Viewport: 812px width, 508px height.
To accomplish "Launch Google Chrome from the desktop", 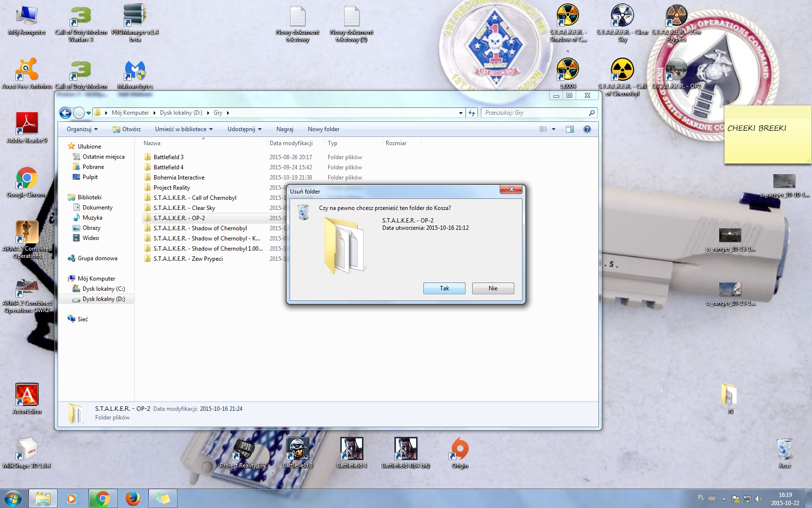I will pos(27,182).
